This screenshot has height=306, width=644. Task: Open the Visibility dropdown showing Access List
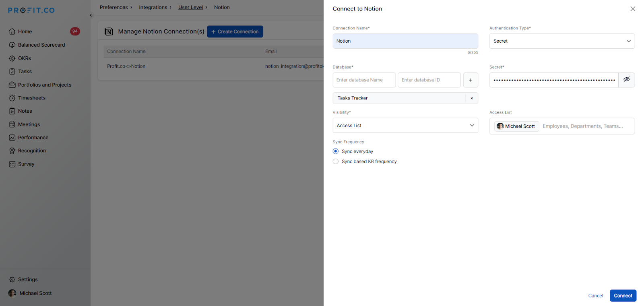pos(405,125)
